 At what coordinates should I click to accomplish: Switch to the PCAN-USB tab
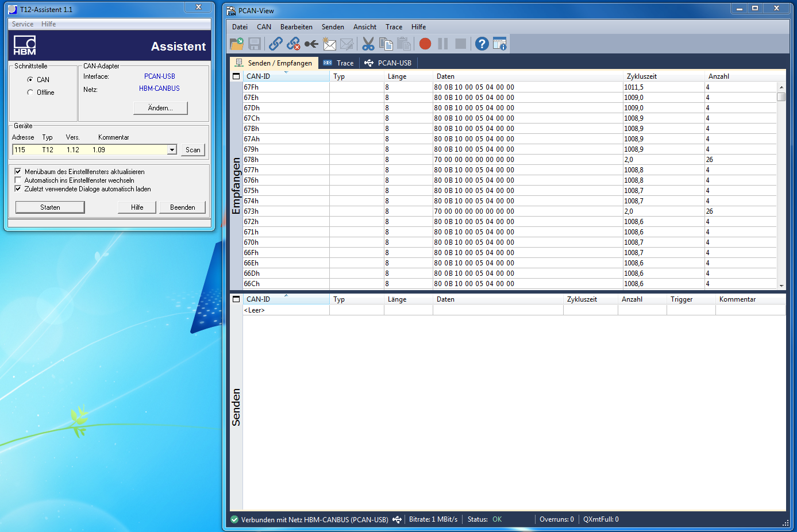388,63
